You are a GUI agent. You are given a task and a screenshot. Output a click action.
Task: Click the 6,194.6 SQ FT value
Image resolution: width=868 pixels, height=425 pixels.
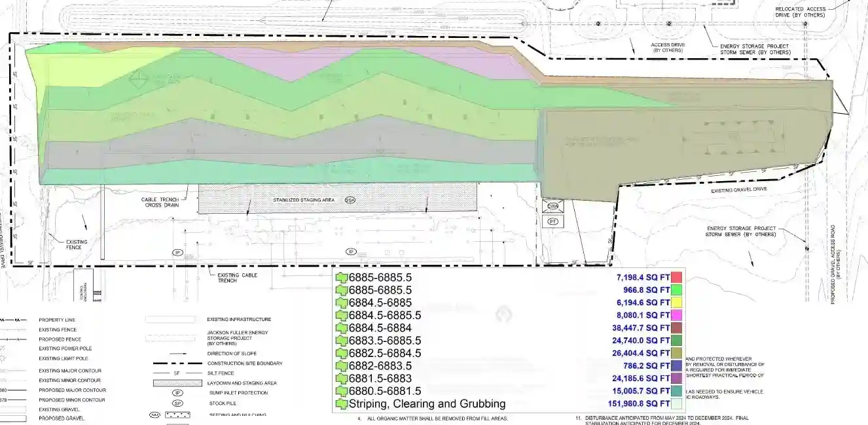[x=643, y=303]
